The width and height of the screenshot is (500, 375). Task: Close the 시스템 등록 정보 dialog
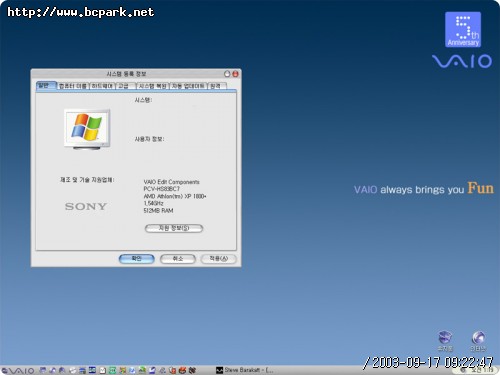(x=235, y=74)
